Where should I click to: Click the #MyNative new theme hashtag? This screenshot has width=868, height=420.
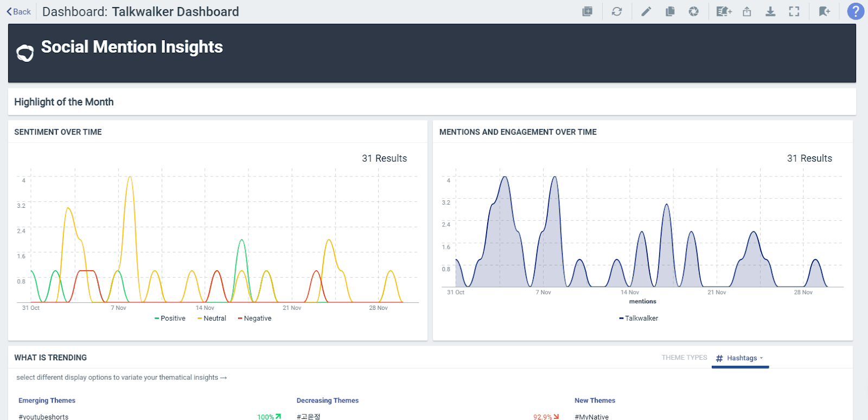tap(591, 416)
